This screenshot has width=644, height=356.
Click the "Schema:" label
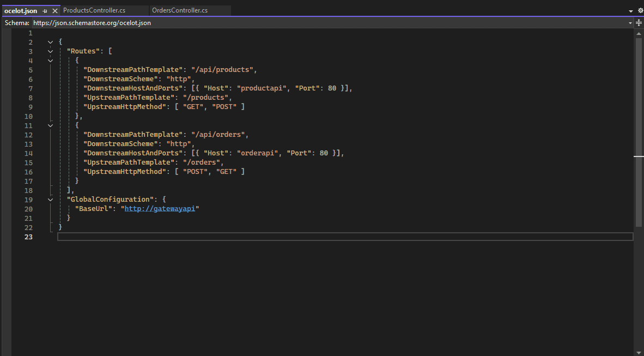tap(17, 23)
